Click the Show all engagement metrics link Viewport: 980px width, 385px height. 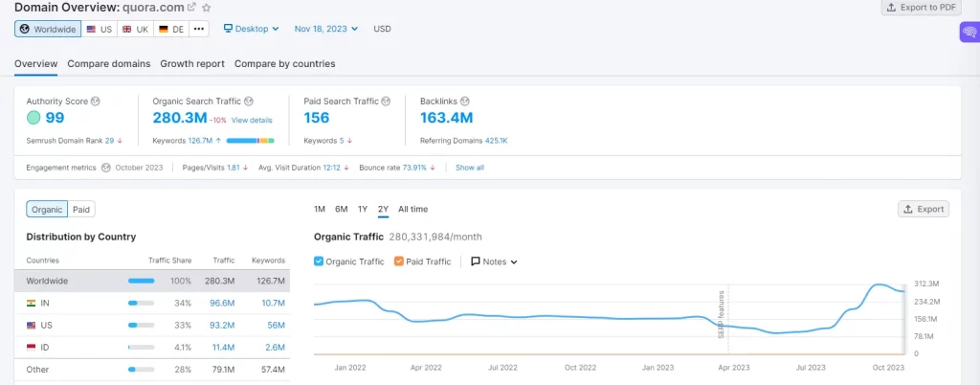click(469, 168)
